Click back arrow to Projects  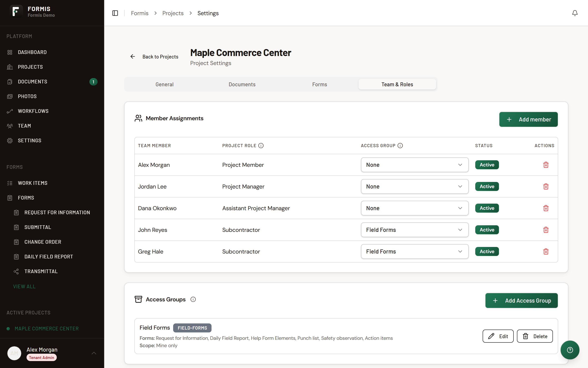(133, 56)
